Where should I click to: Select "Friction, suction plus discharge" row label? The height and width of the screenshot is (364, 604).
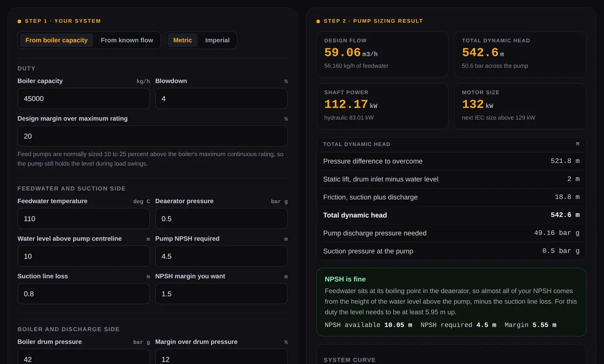click(370, 197)
